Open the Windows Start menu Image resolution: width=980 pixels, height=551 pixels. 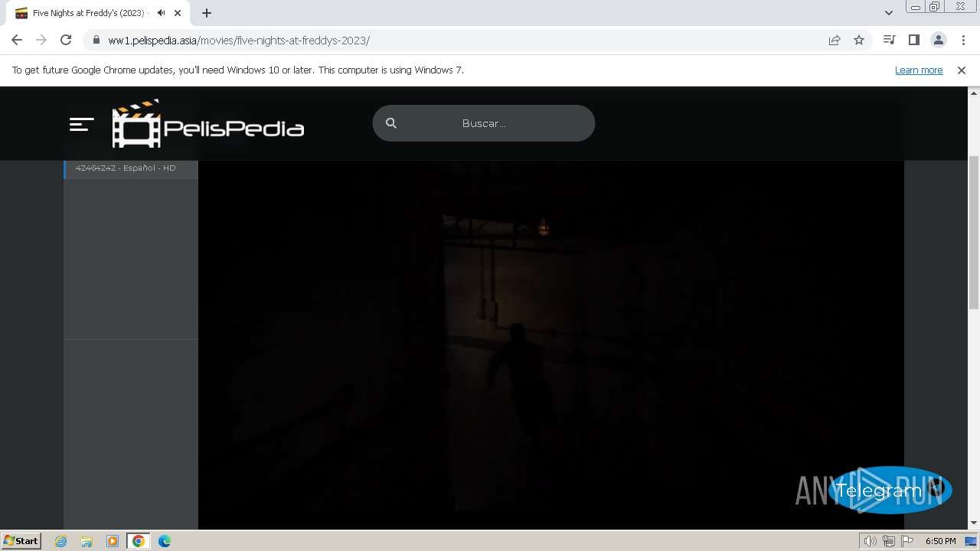pyautogui.click(x=21, y=540)
